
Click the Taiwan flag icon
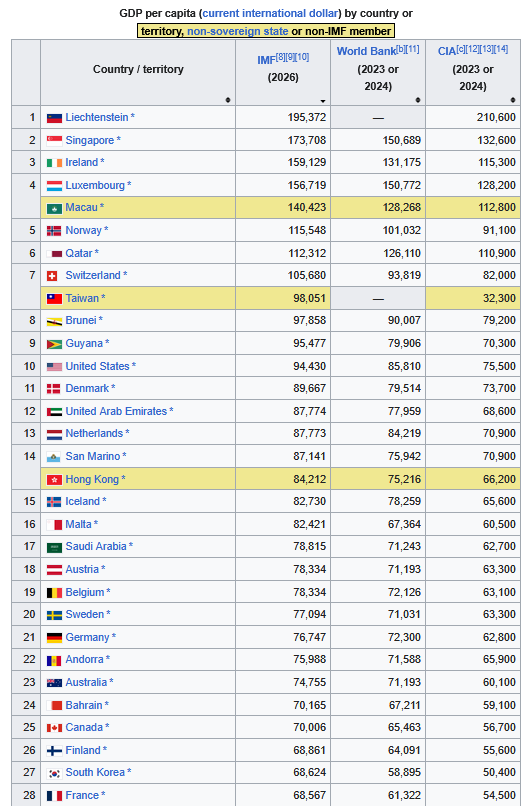coord(54,299)
